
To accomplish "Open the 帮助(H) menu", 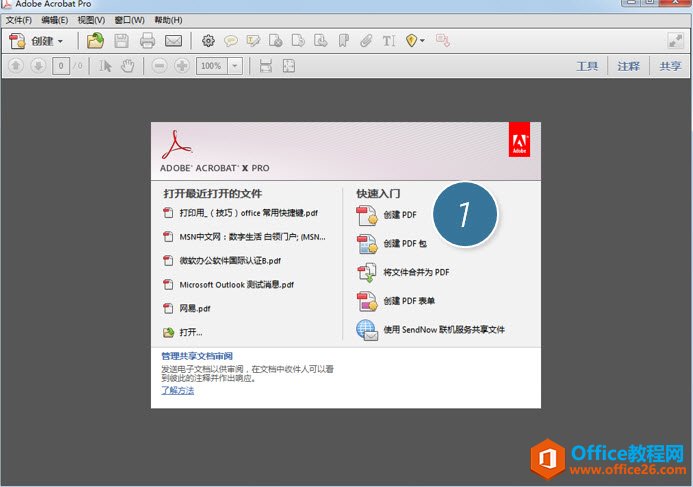I will pos(168,20).
